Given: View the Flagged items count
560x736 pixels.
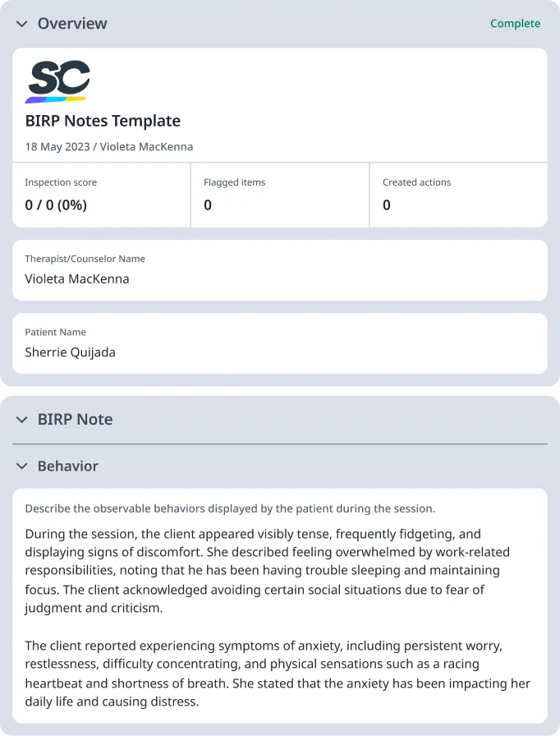Looking at the screenshot, I should pyautogui.click(x=279, y=195).
